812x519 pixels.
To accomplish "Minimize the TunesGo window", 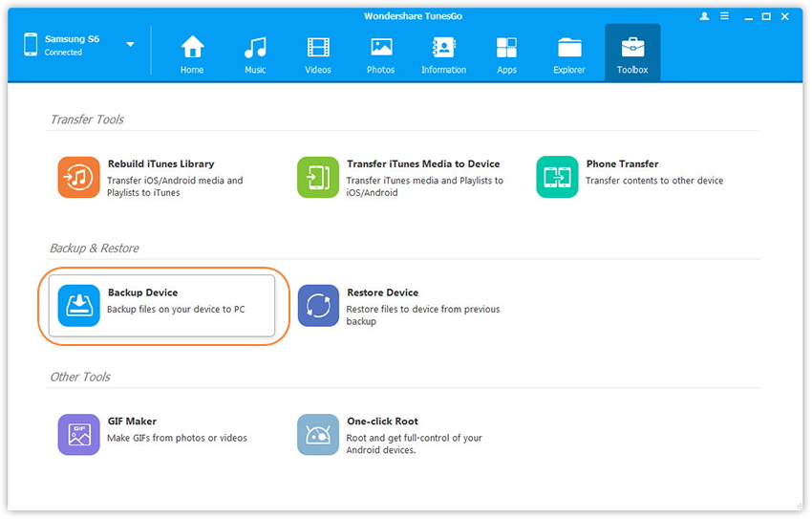I will (x=748, y=17).
